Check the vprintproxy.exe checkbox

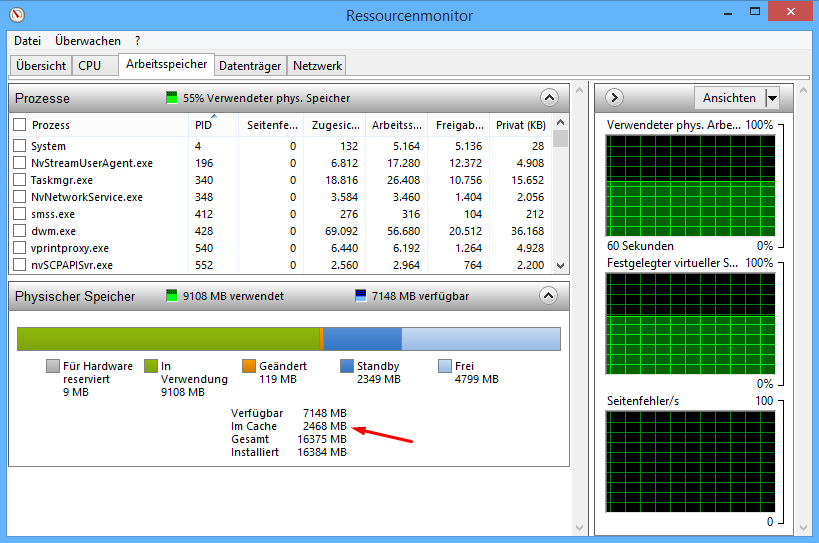click(19, 248)
